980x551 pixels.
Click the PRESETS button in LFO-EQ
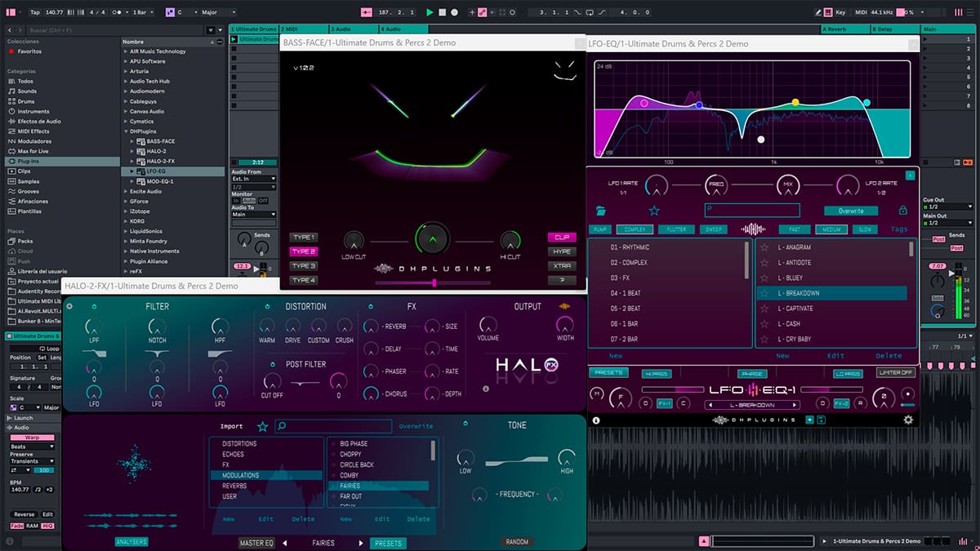coord(608,373)
